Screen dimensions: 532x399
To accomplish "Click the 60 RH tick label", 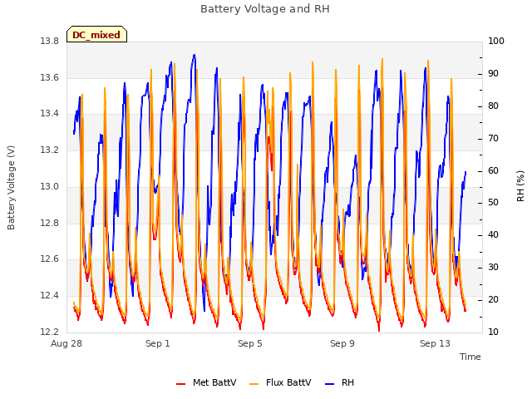I will coord(493,170).
